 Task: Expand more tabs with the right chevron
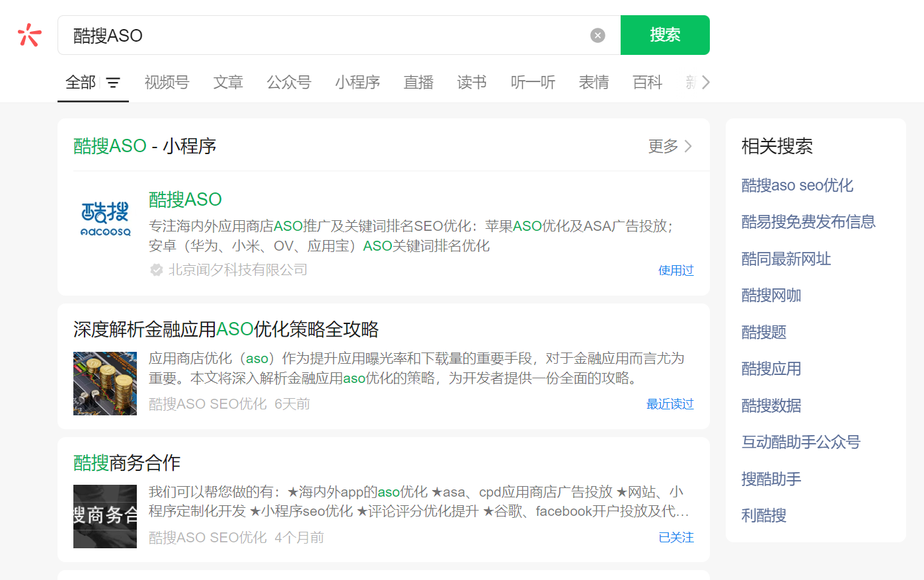706,83
